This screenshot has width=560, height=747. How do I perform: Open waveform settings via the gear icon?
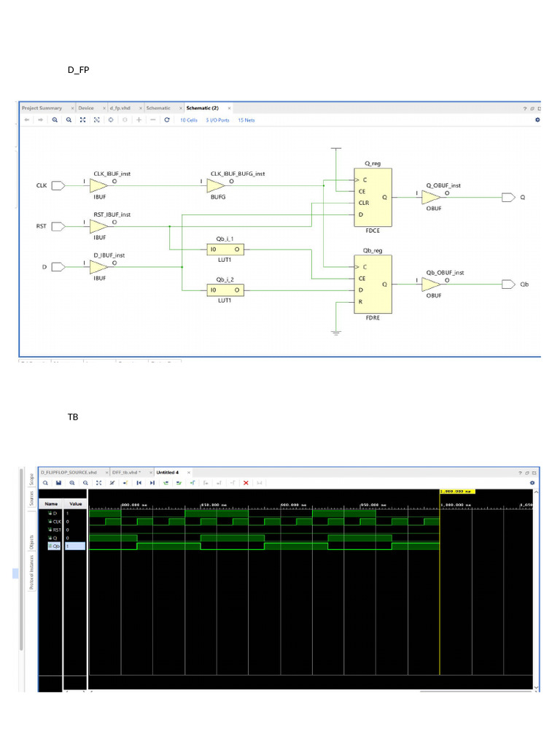(x=532, y=483)
